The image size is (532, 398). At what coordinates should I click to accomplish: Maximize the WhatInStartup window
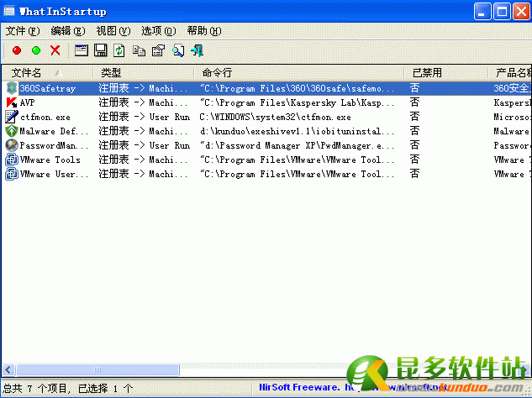(x=502, y=12)
